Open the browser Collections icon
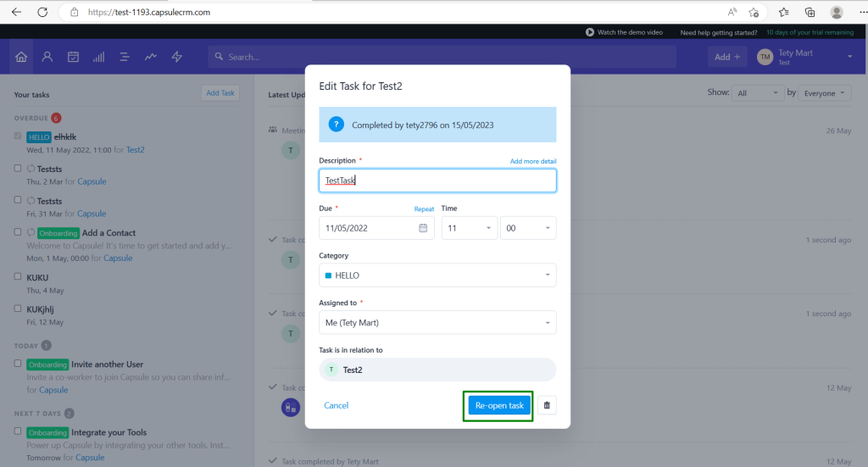The width and height of the screenshot is (868, 467). coord(810,12)
